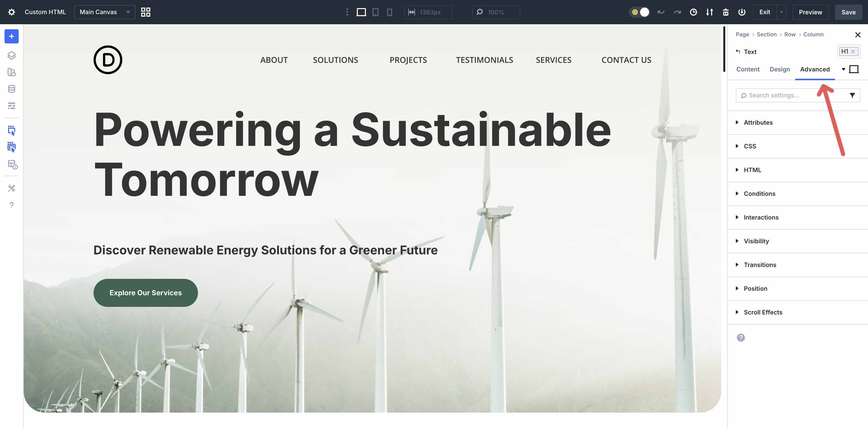
Task: Click the Explore Our Services button
Action: point(145,292)
